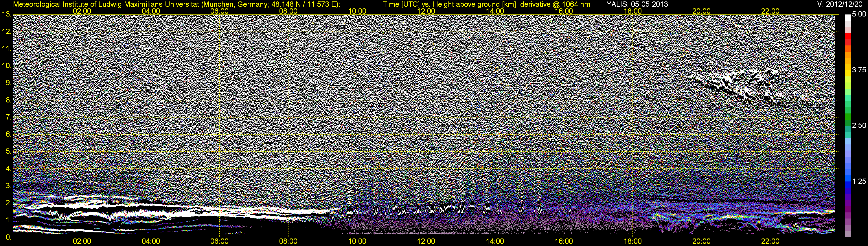Click the 12:00 label on the top time axis

coord(426,11)
